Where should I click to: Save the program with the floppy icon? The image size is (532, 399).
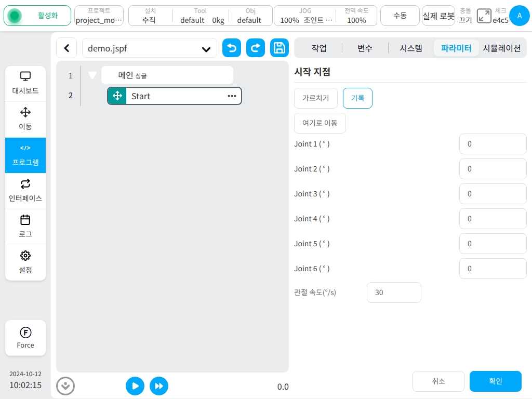pyautogui.click(x=279, y=48)
